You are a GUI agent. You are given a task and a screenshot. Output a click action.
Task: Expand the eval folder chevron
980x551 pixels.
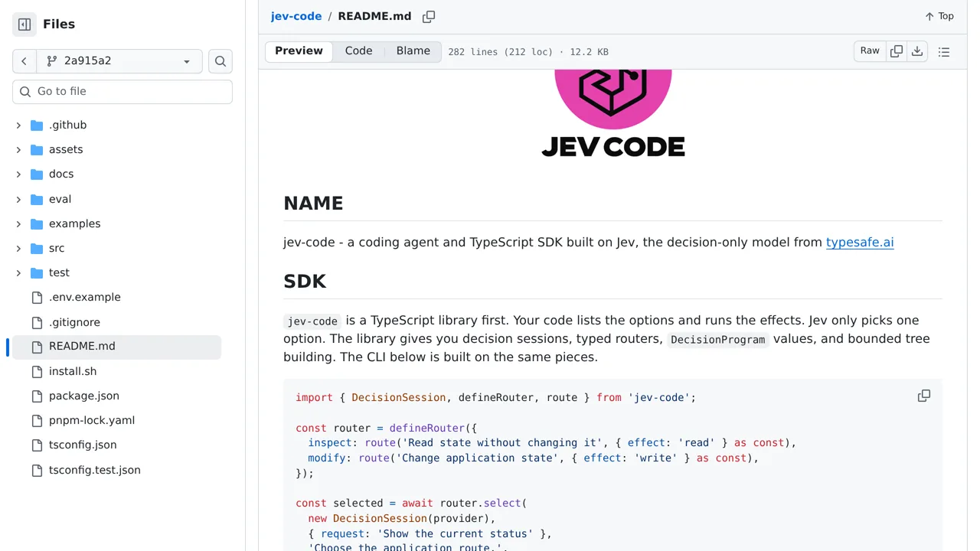click(x=18, y=199)
